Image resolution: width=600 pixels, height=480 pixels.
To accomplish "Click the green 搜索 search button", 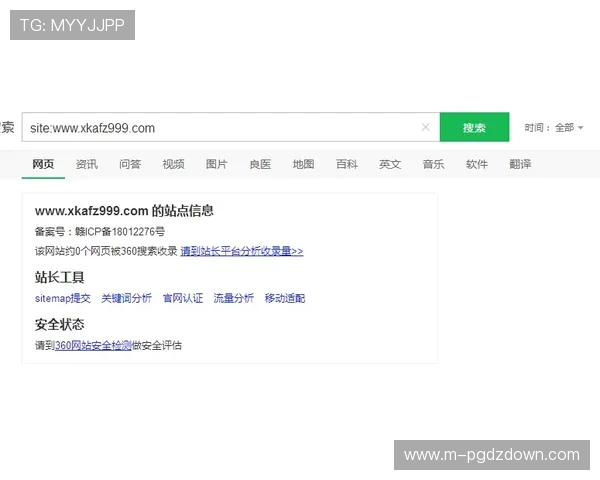I will (x=474, y=127).
